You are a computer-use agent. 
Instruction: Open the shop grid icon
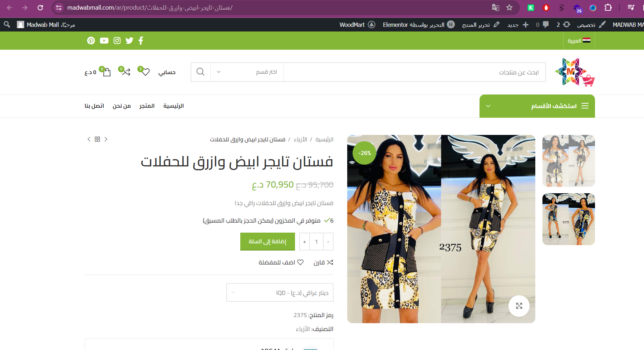97,139
